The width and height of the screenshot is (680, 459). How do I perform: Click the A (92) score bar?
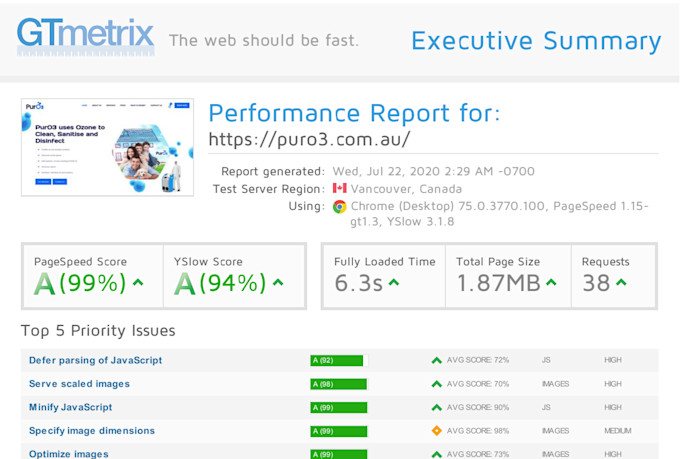point(339,361)
